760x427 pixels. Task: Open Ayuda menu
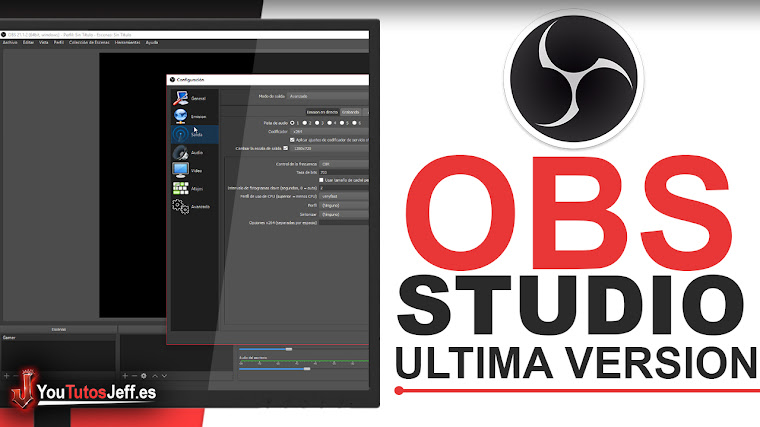tap(152, 43)
